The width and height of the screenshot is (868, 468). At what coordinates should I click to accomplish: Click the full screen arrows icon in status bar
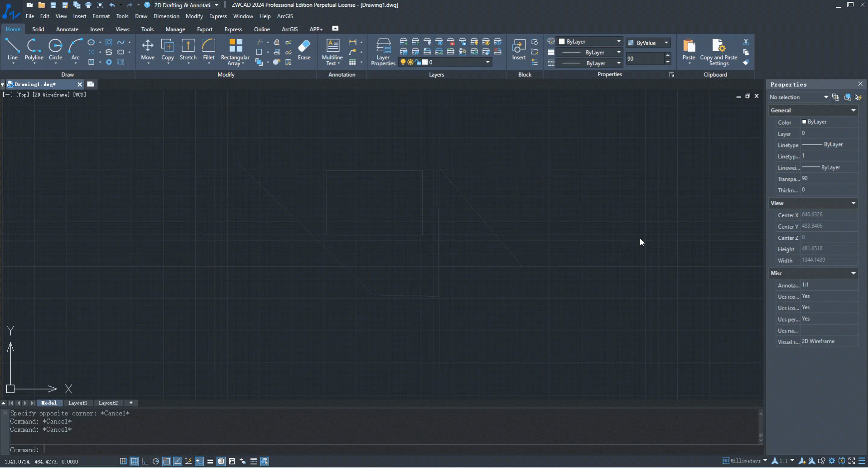coord(852,461)
